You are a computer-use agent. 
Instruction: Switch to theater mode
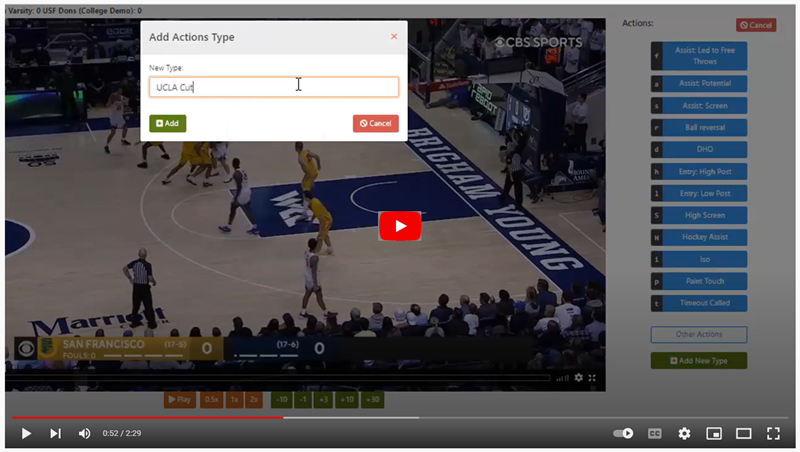pyautogui.click(x=743, y=433)
